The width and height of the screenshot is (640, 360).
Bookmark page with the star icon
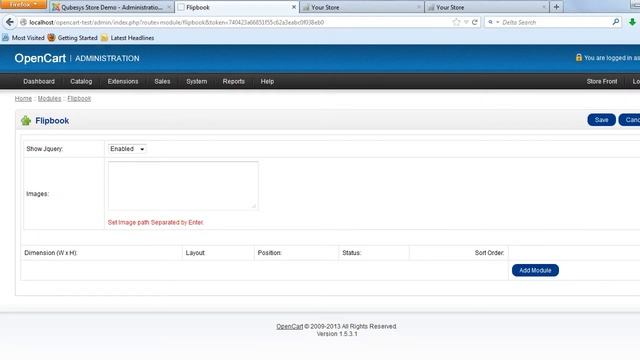(456, 22)
